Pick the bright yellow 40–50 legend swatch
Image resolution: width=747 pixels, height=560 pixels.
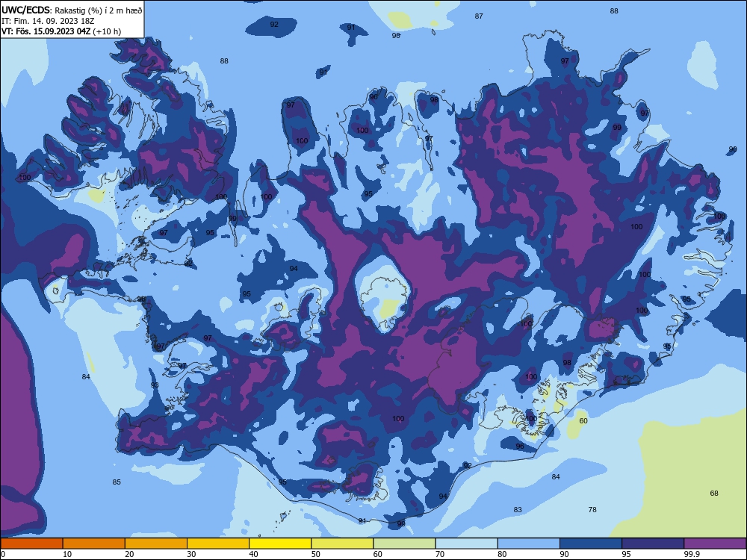point(280,544)
